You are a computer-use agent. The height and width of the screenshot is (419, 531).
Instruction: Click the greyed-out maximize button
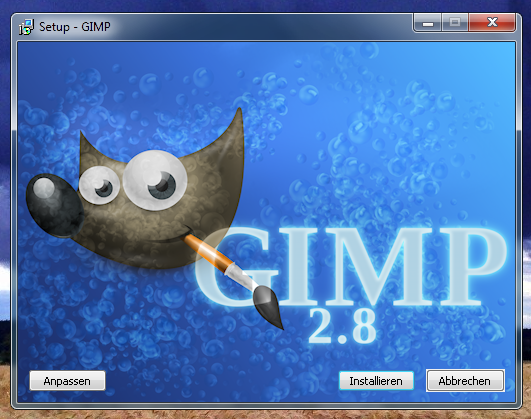455,23
